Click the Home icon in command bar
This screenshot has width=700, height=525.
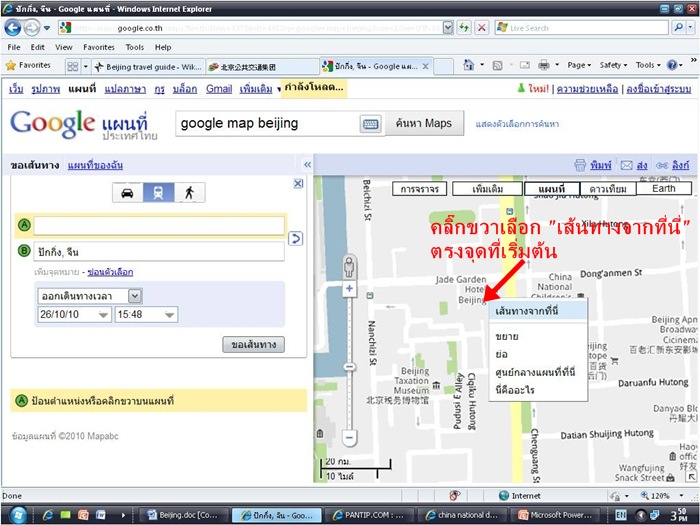coord(469,65)
